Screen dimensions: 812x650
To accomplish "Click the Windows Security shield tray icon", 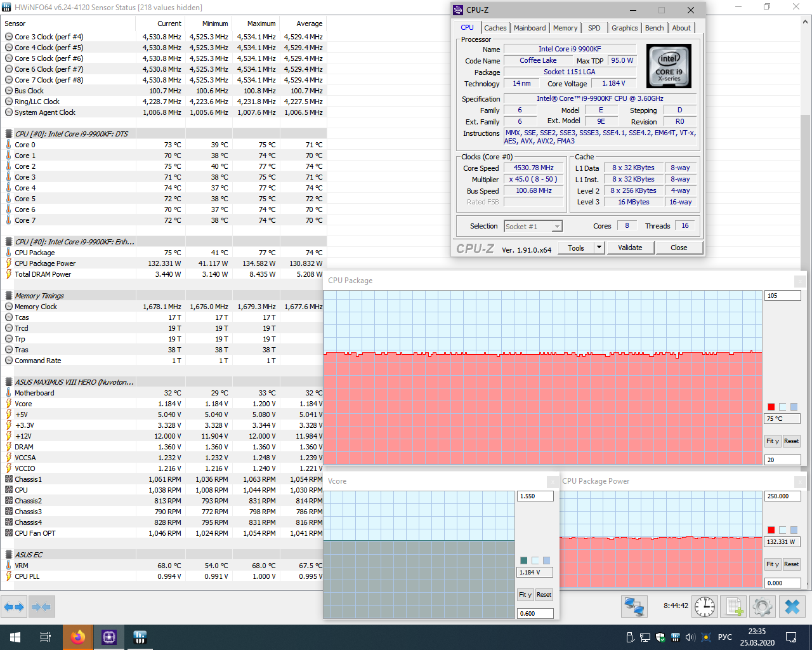I will (660, 637).
